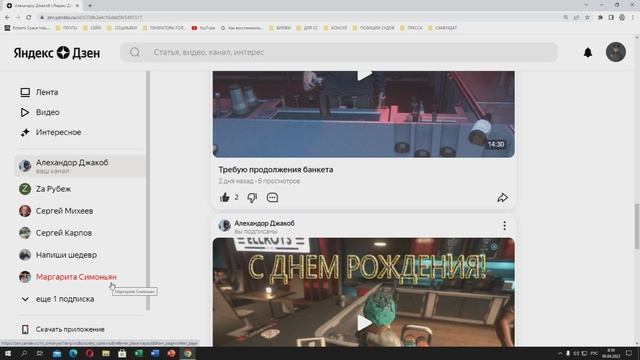Open the Лента feed section
This screenshot has width=640, height=360.
tap(39, 92)
